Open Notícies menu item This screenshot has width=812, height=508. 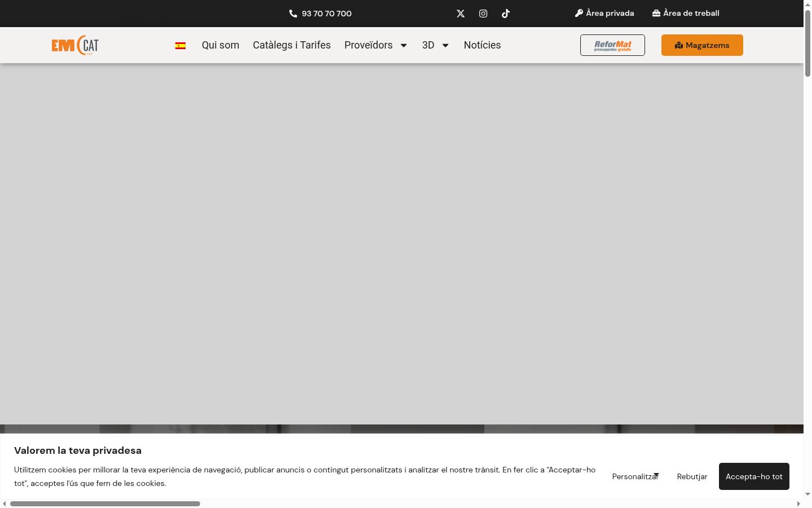(482, 45)
